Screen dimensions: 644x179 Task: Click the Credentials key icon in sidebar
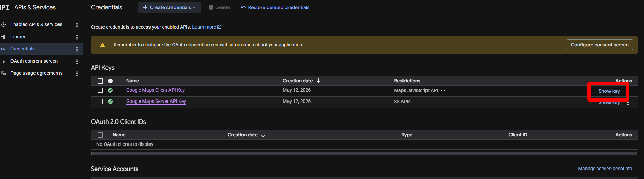click(x=3, y=49)
